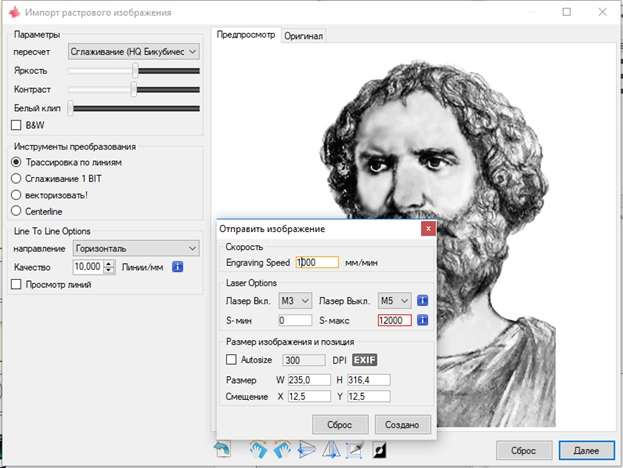Flip the image horizontally
This screenshot has width=623, height=468.
pyautogui.click(x=331, y=450)
